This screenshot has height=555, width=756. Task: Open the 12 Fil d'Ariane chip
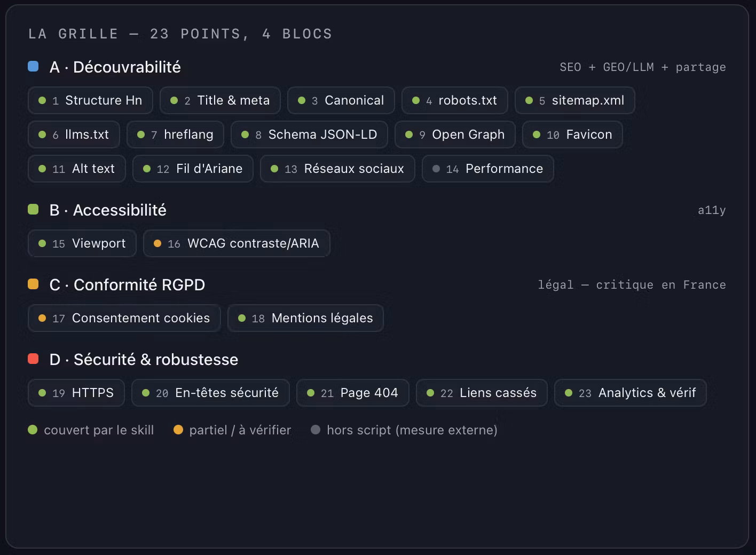click(x=193, y=169)
